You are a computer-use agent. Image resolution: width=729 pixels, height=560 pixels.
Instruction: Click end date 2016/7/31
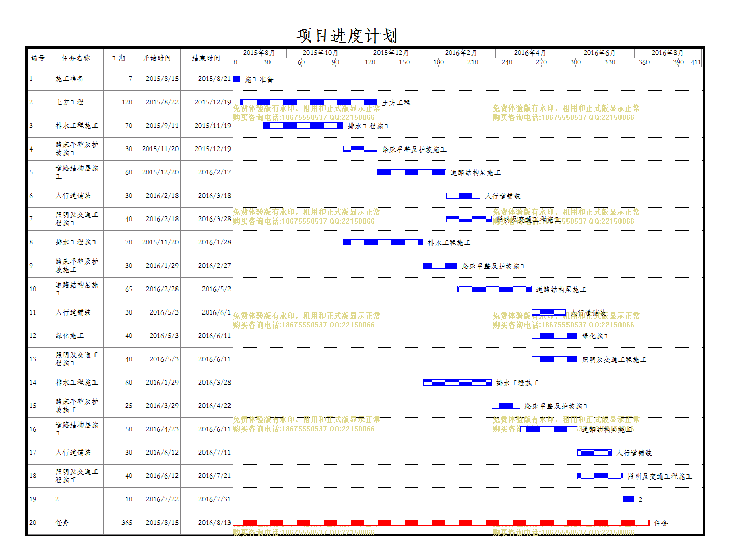214,499
